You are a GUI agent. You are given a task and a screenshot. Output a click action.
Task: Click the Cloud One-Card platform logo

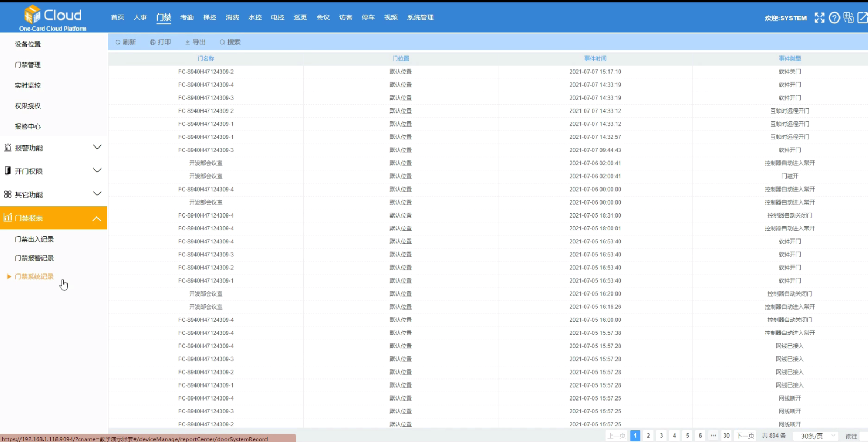tap(53, 17)
